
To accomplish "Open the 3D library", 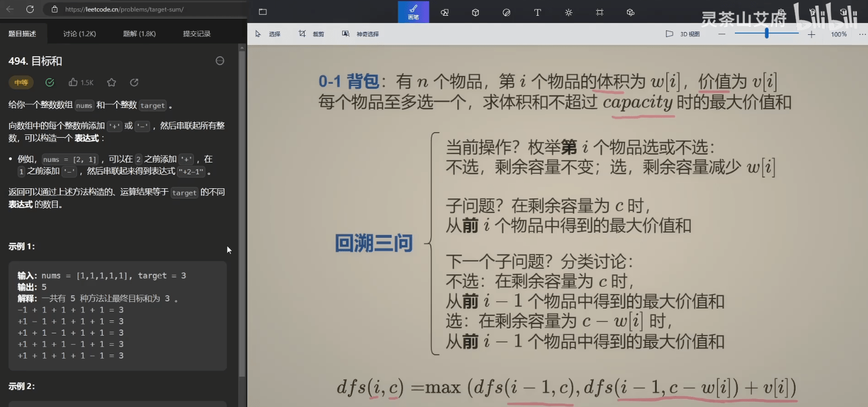I will [630, 12].
